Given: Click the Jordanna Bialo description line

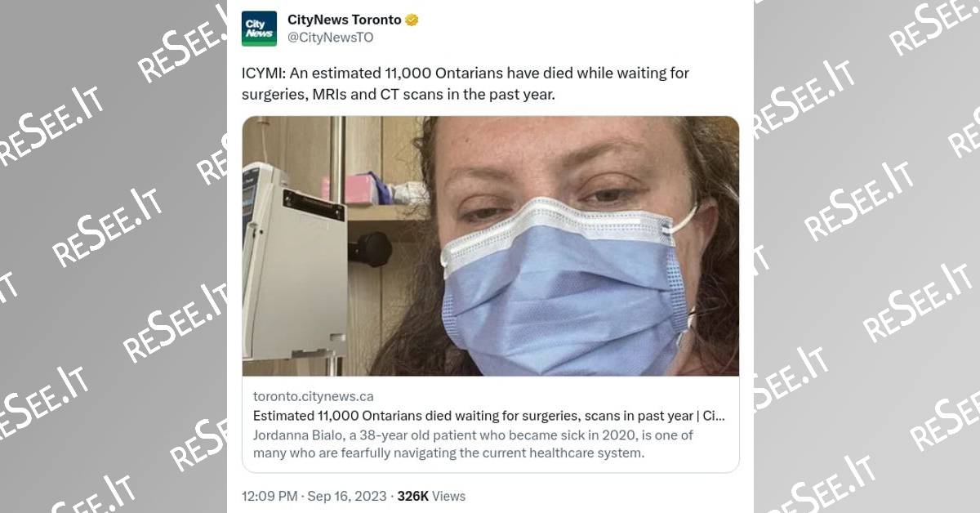Looking at the screenshot, I should click(474, 435).
